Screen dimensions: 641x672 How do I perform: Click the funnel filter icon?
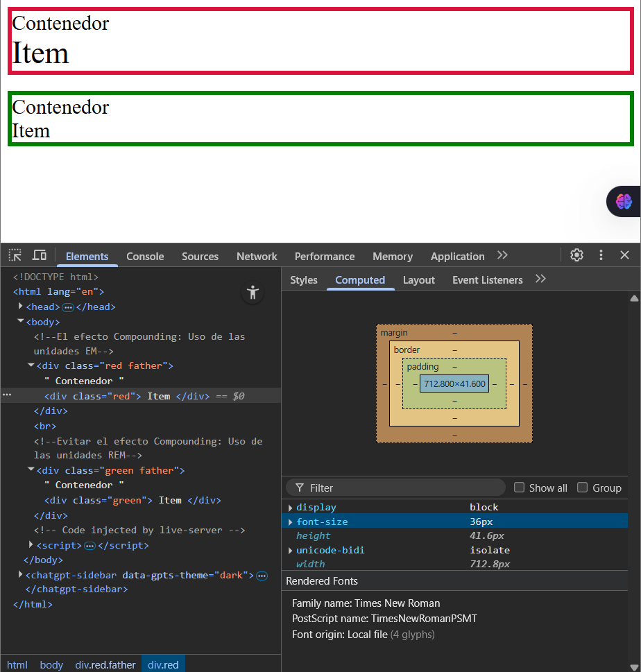pyautogui.click(x=300, y=488)
